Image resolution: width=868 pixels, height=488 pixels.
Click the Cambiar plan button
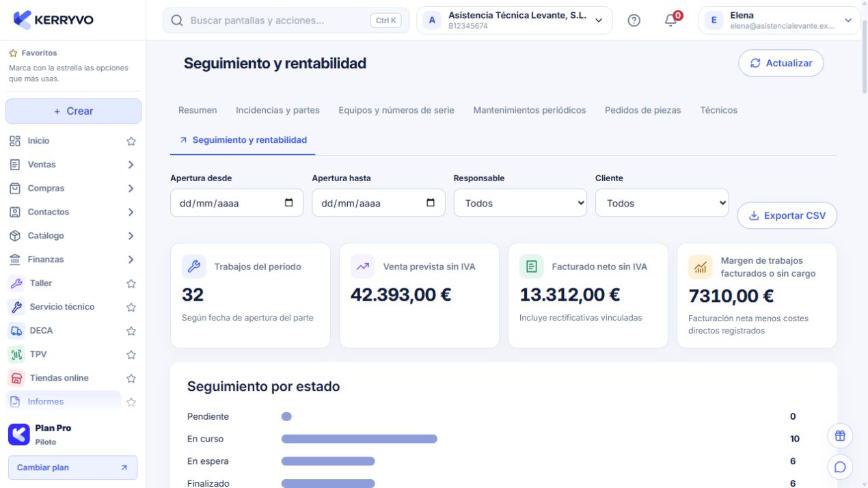pos(72,467)
